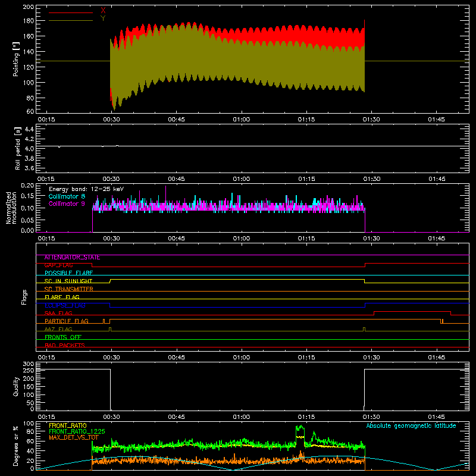
Task: Click the 00:45 tick label under Roll period plot
Action: 176,179
